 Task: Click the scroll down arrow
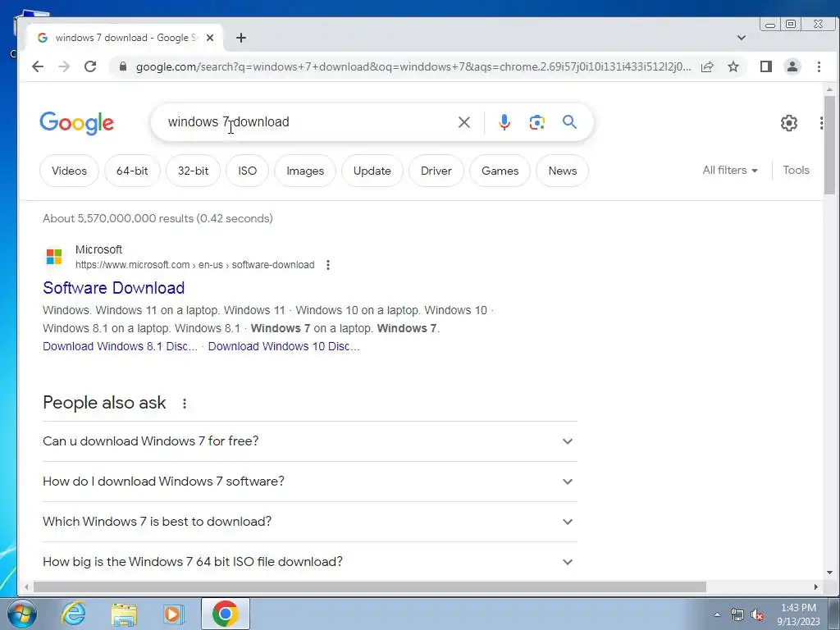pos(829,573)
